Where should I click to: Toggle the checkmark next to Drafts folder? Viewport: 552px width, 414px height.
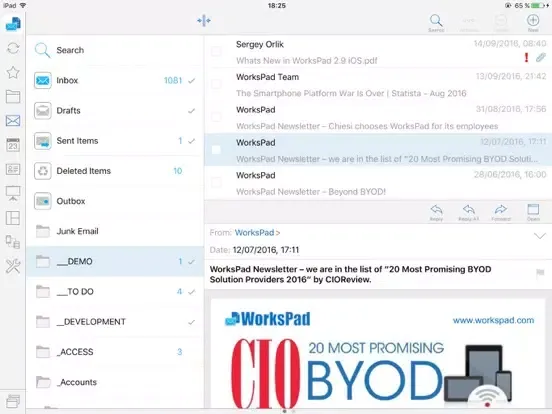click(192, 111)
